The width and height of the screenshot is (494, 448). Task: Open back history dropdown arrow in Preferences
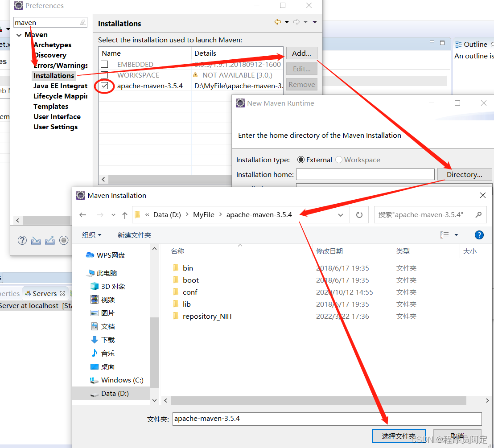click(x=287, y=22)
